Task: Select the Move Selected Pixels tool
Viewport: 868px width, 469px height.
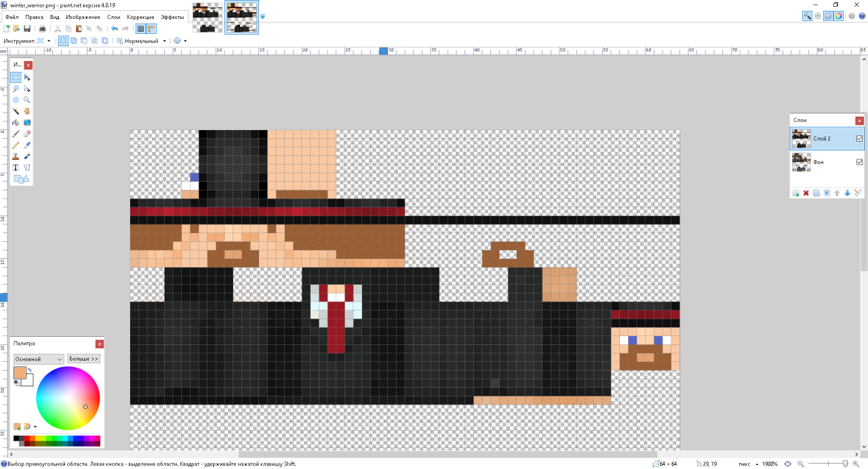Action: coord(27,77)
